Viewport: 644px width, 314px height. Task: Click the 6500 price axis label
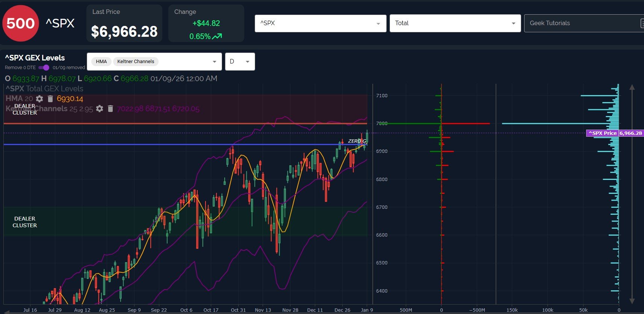point(382,263)
